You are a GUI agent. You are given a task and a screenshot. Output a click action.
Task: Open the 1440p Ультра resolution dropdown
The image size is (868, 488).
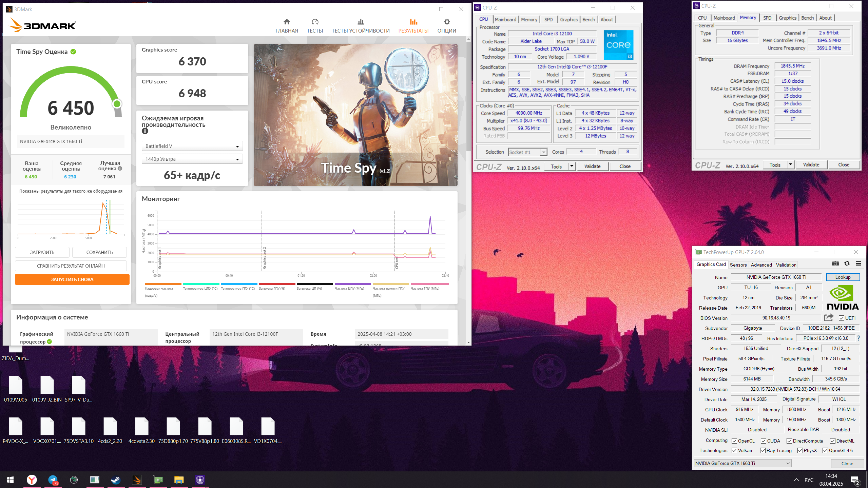click(x=192, y=159)
